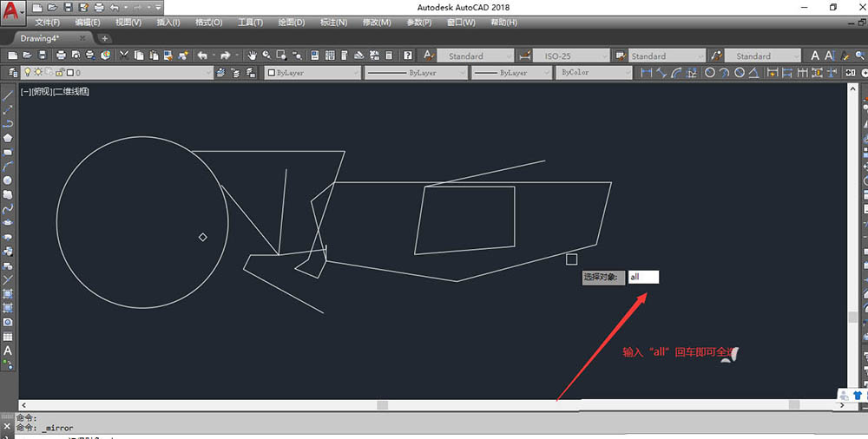Click the 'all' dynamic input field

point(643,277)
